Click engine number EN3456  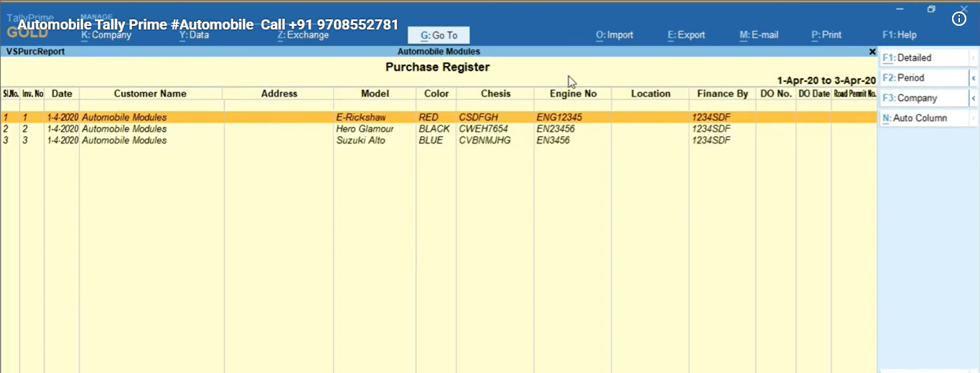[x=553, y=140]
